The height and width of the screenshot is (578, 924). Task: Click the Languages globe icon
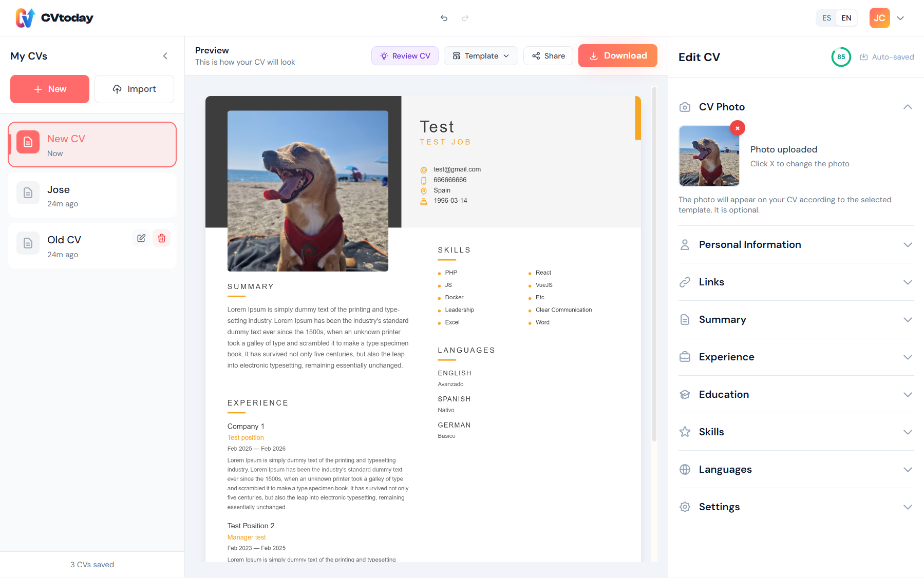tap(685, 469)
